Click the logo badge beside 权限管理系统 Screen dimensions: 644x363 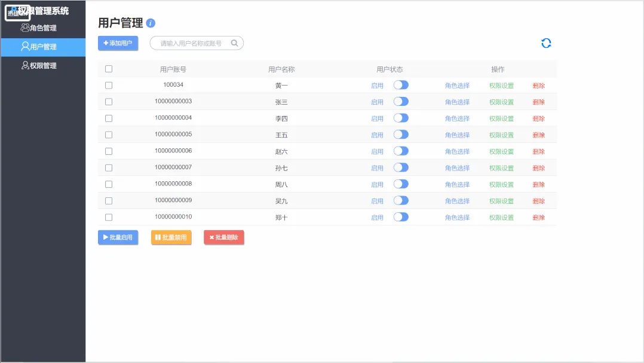point(18,13)
